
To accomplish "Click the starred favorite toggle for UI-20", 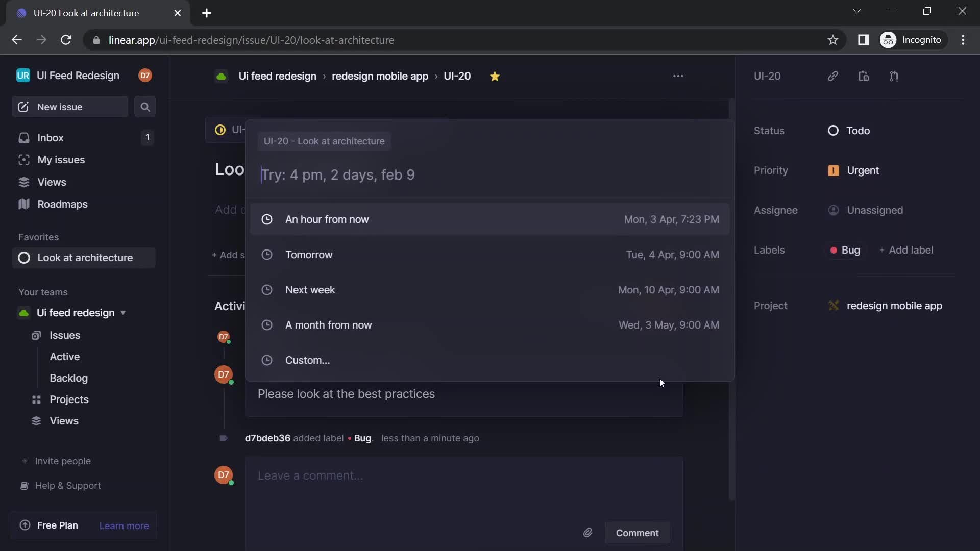I will (495, 76).
